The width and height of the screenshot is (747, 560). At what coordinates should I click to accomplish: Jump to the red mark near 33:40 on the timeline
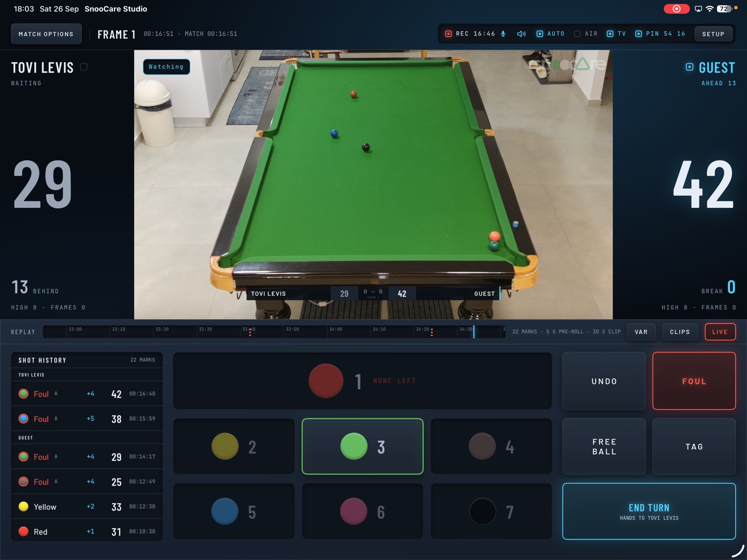[x=250, y=332]
